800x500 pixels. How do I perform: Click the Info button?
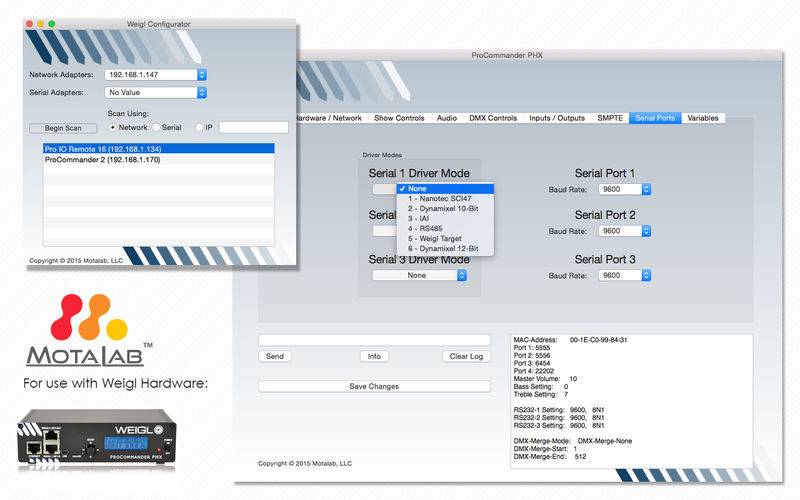pyautogui.click(x=374, y=356)
